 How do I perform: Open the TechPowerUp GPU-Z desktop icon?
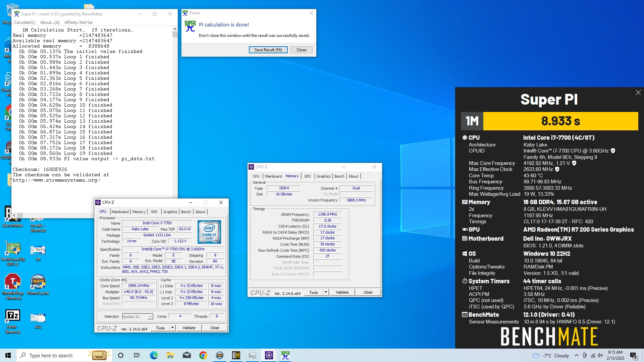(x=13, y=253)
